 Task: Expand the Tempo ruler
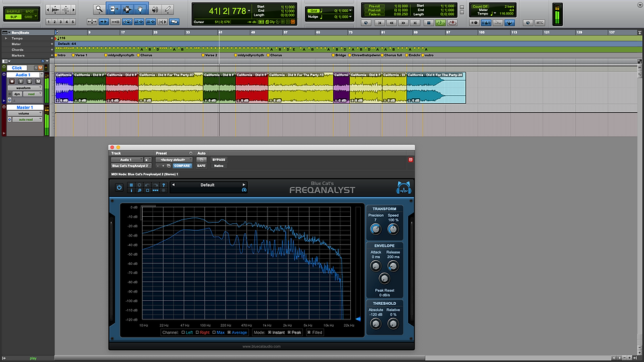pyautogui.click(x=6, y=38)
